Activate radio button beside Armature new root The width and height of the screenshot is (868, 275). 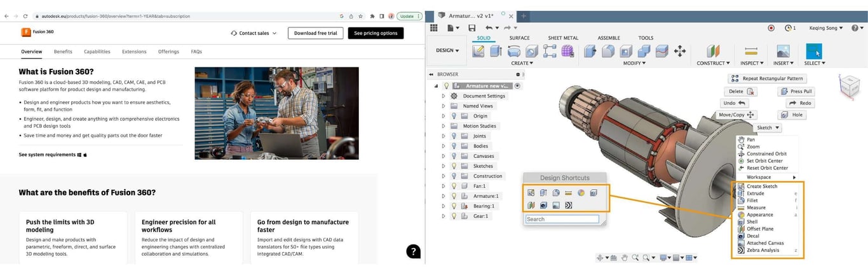pyautogui.click(x=517, y=86)
